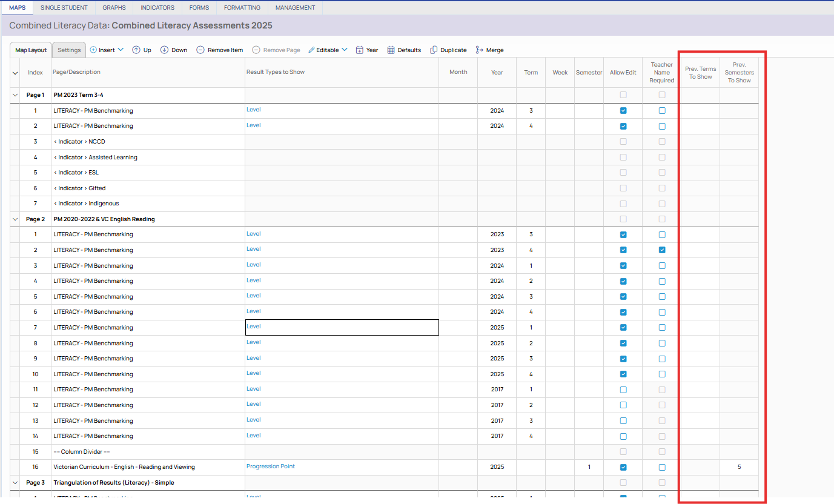Enable Allow Edit for the 2017 Term 1 row

pos(623,390)
